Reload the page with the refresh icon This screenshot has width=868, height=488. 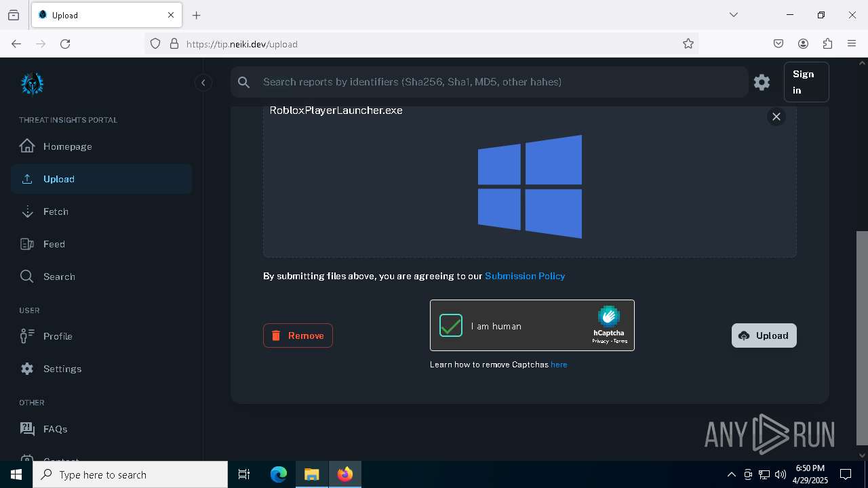pyautogui.click(x=65, y=43)
